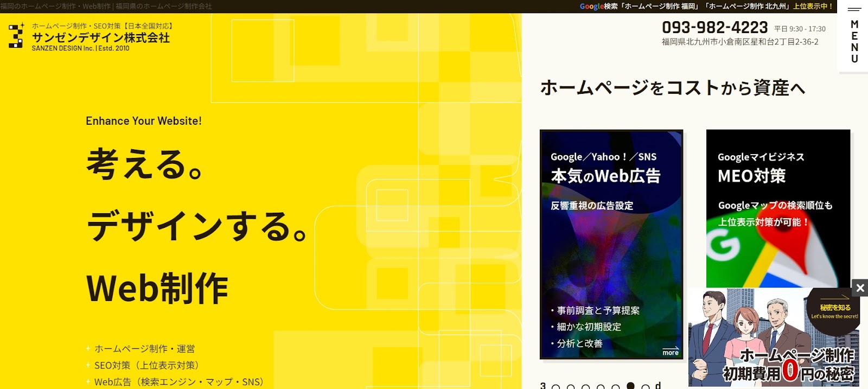The height and width of the screenshot is (389, 868).
Task: Click the plus icon beside ホームページ制作・運営
Action: coord(88,349)
